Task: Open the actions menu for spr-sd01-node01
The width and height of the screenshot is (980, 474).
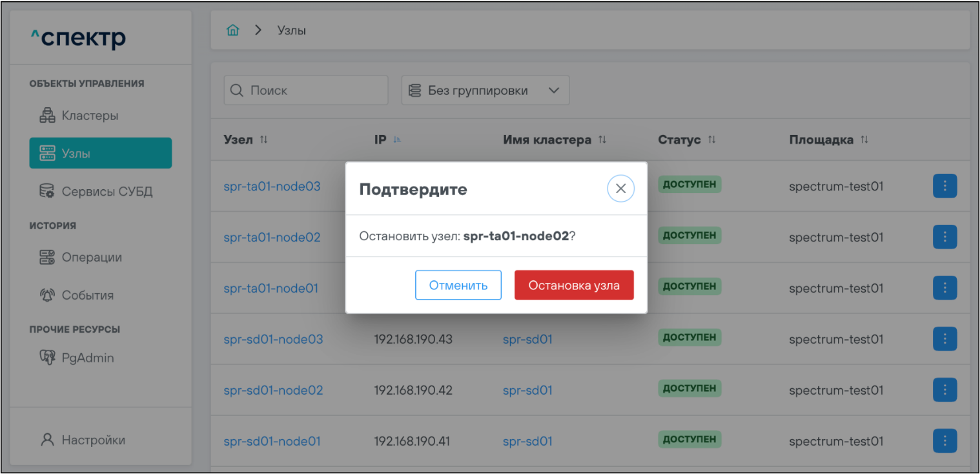Action: point(944,441)
